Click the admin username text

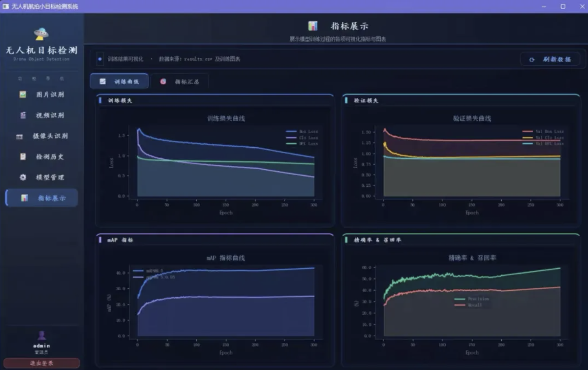[42, 346]
